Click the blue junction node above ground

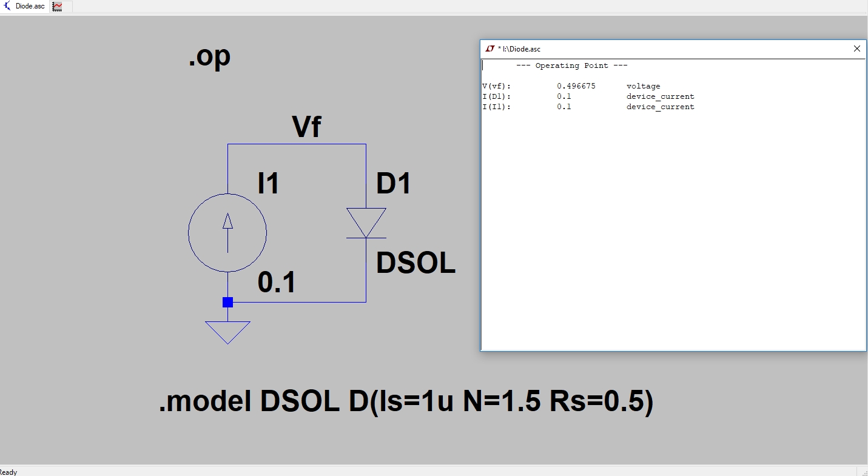(x=227, y=302)
